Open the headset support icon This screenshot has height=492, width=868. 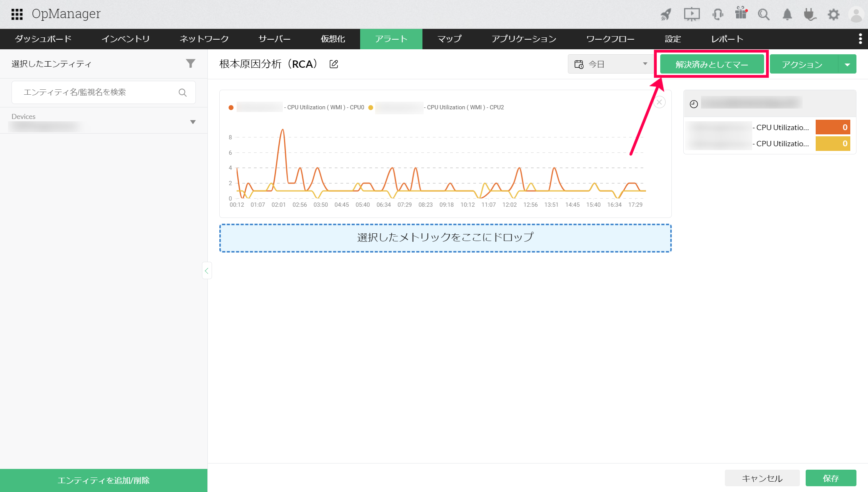(x=718, y=15)
